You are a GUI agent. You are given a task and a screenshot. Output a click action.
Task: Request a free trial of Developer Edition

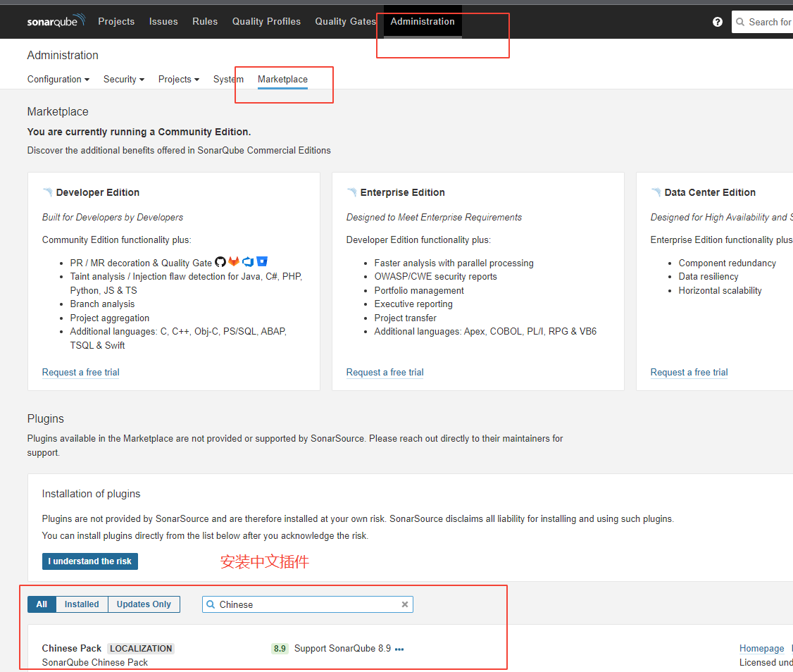pos(81,373)
